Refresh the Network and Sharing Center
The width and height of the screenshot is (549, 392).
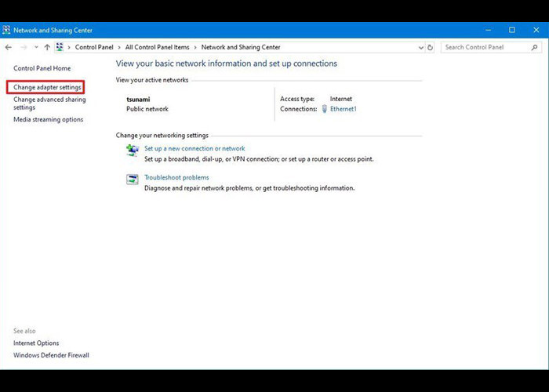[430, 48]
